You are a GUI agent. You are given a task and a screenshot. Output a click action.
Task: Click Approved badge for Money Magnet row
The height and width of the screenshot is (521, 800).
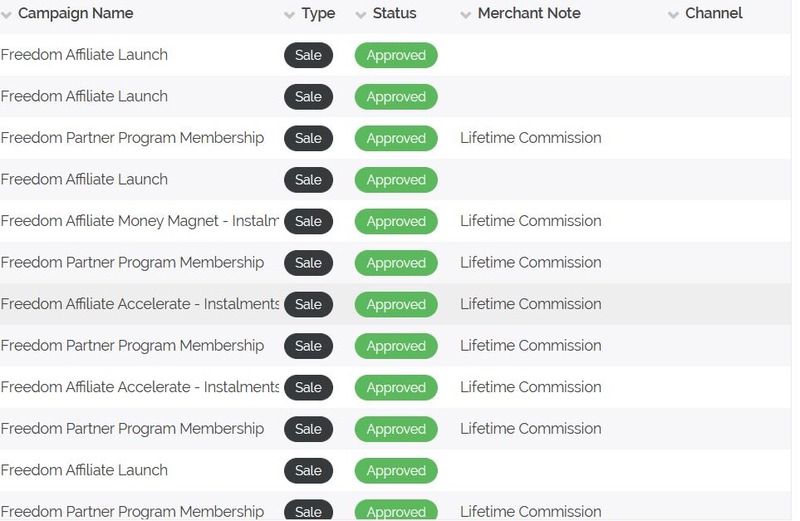click(x=396, y=221)
